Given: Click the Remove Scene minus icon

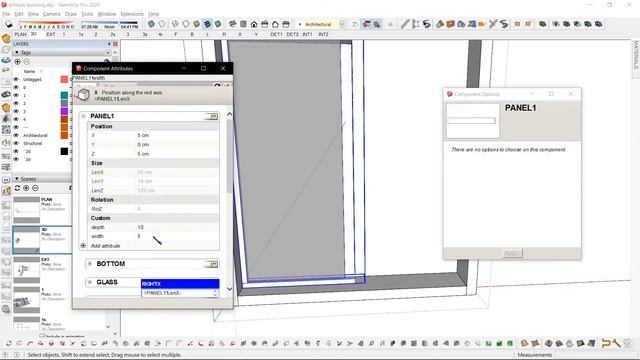Looking at the screenshot, I should coord(36,188).
